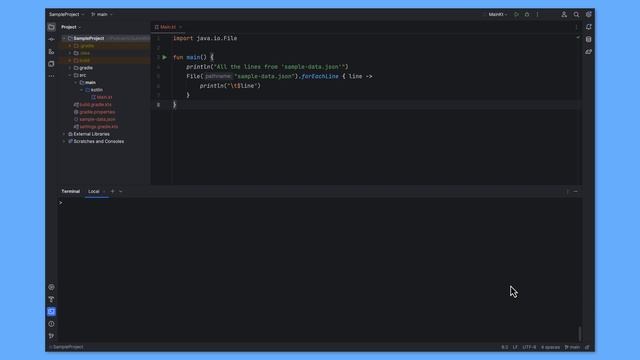The image size is (640, 360).
Task: Expand External Libraries node
Action: point(64,134)
